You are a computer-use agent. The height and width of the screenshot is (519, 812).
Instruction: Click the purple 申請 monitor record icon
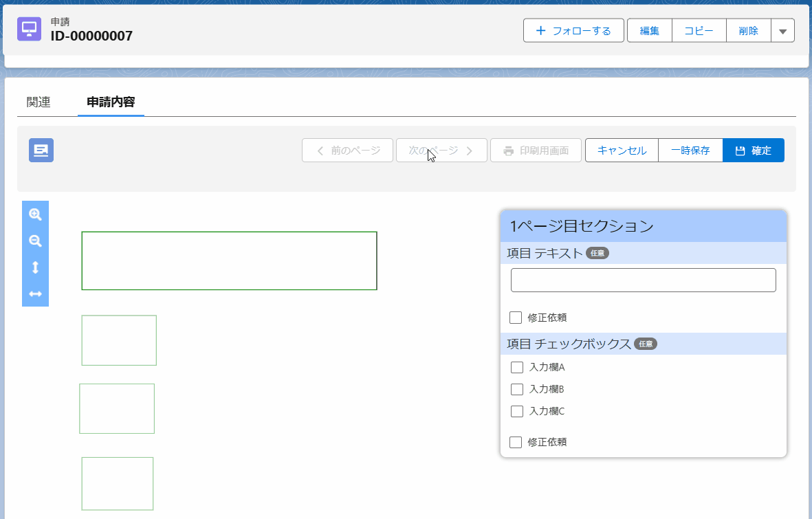pyautogui.click(x=29, y=29)
